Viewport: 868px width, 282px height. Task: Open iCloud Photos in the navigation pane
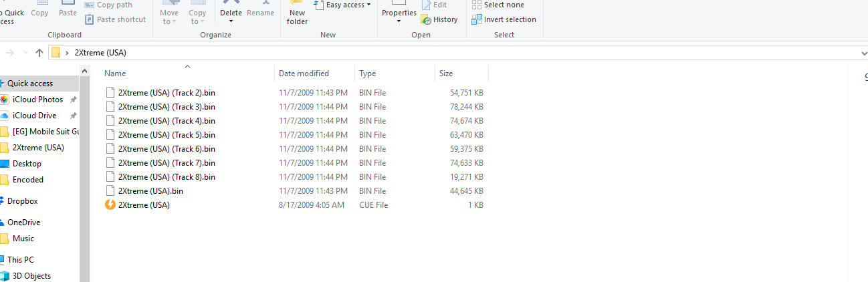tap(38, 100)
